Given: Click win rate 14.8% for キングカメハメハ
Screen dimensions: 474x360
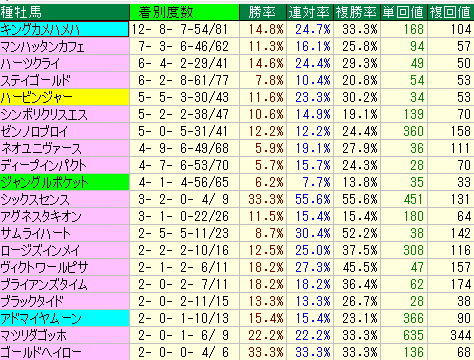Looking at the screenshot, I should click(266, 29).
